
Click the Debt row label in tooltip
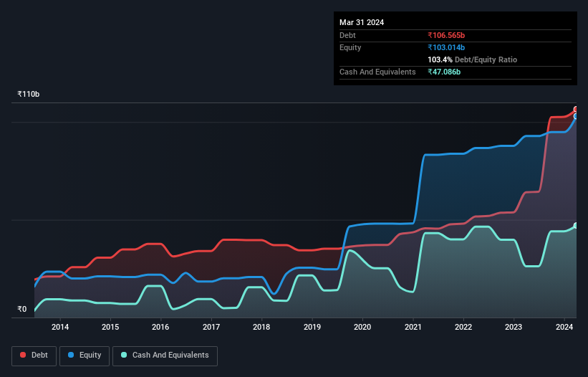tap(347, 35)
